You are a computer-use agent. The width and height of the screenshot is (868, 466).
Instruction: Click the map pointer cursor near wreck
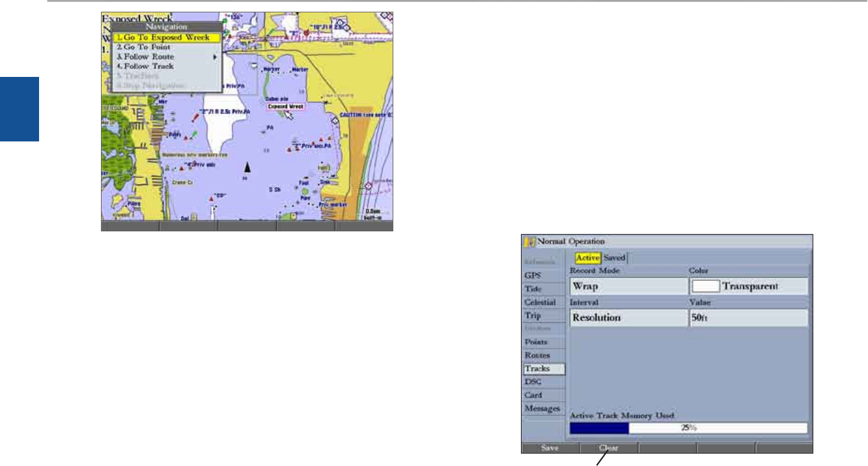289,115
